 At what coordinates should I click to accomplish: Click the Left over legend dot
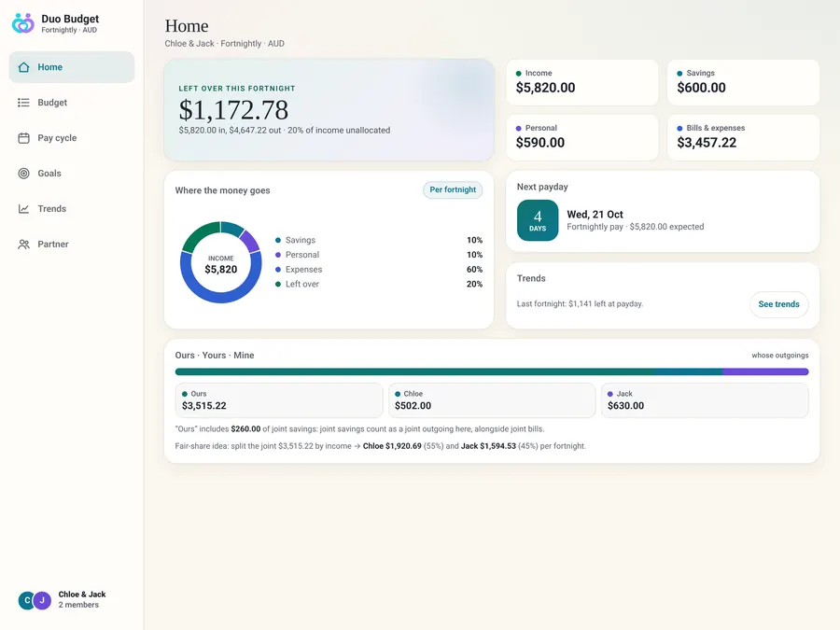[278, 284]
